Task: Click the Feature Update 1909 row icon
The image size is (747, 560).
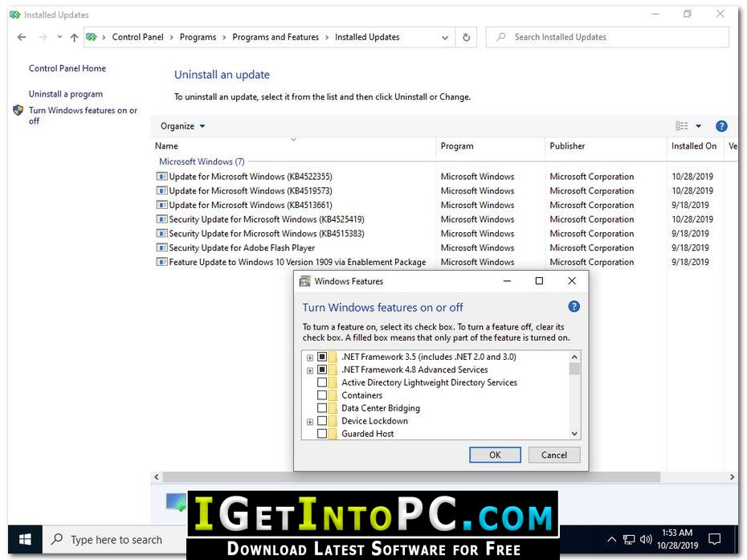Action: pos(162,262)
